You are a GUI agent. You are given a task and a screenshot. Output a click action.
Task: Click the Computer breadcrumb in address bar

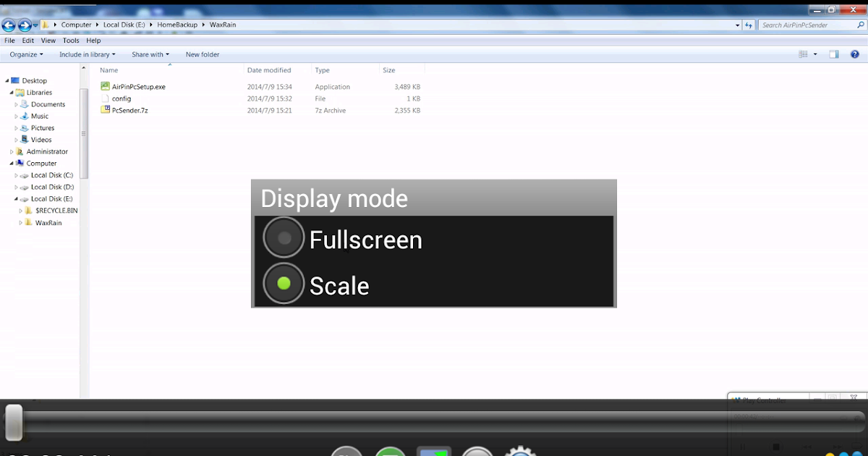(x=76, y=25)
